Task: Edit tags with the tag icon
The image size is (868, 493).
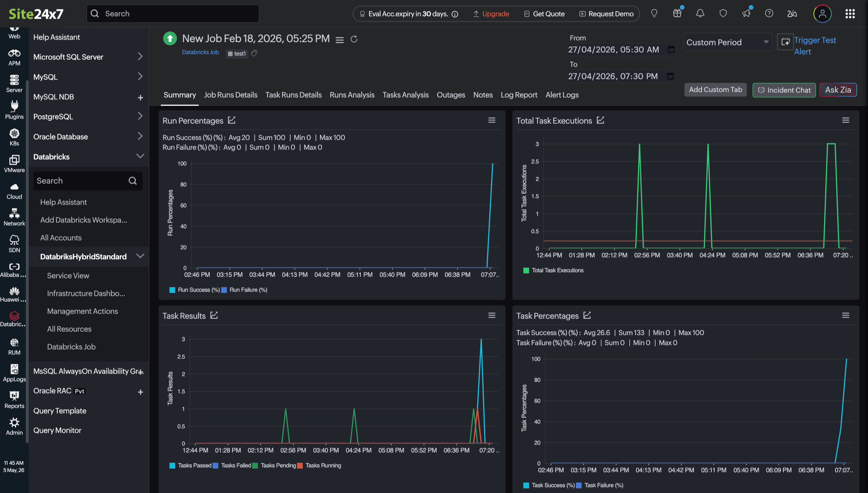Action: point(254,53)
